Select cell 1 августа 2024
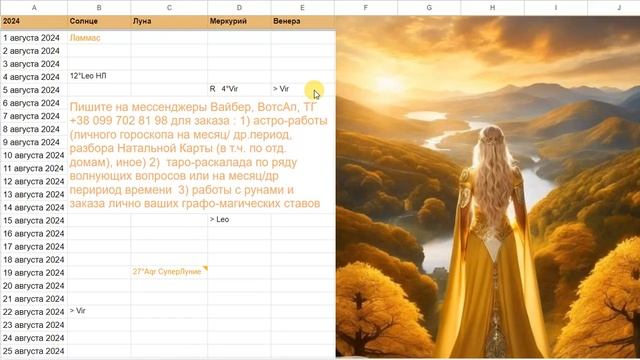This screenshot has width=640, height=360. coord(34,38)
